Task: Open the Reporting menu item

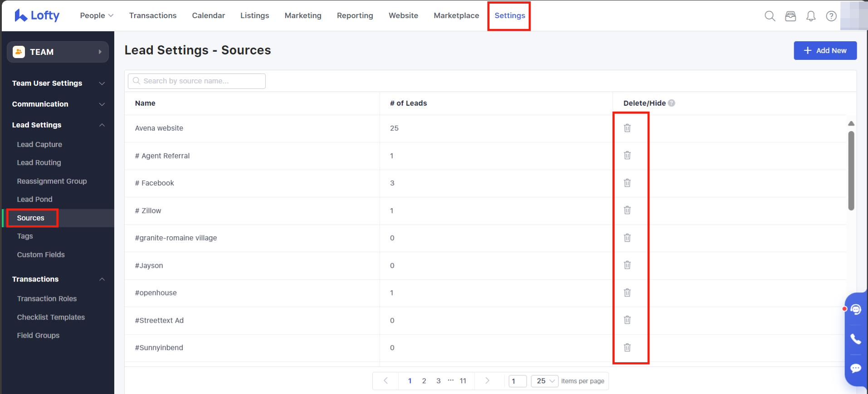Action: click(355, 15)
